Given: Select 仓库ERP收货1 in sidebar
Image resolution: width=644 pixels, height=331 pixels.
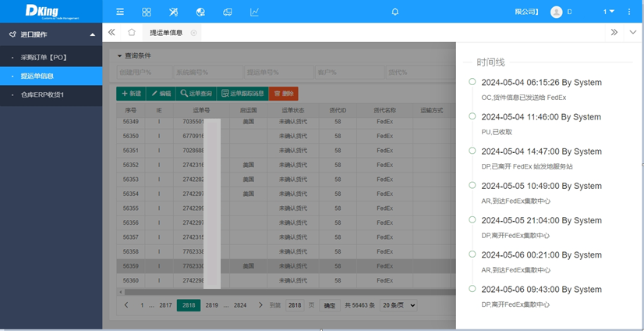Looking at the screenshot, I should pyautogui.click(x=42, y=94).
